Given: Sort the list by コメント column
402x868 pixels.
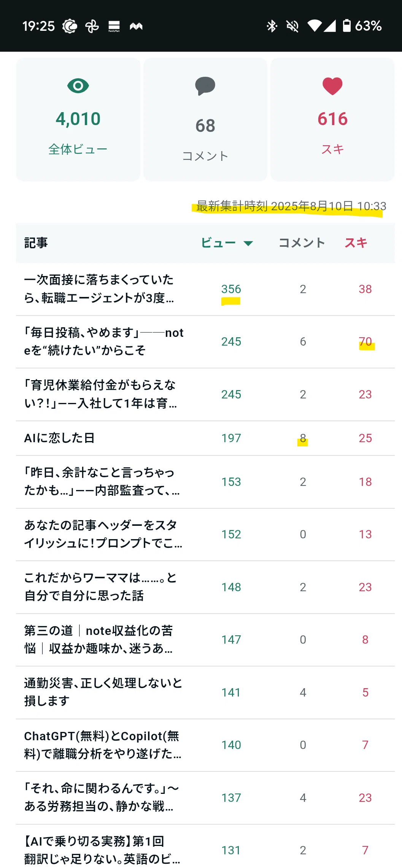Looking at the screenshot, I should pyautogui.click(x=302, y=243).
